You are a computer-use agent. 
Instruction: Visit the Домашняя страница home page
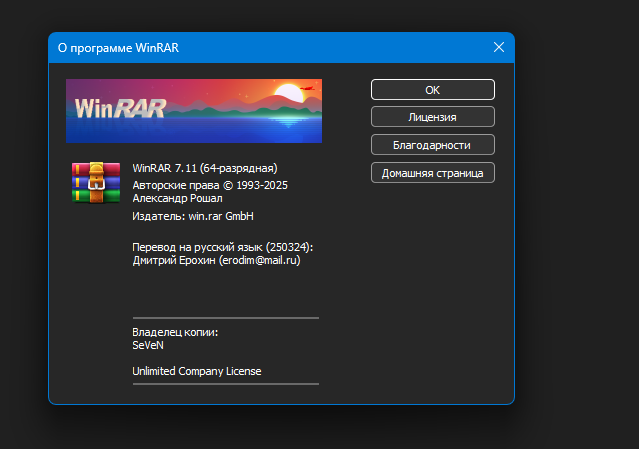tap(433, 173)
